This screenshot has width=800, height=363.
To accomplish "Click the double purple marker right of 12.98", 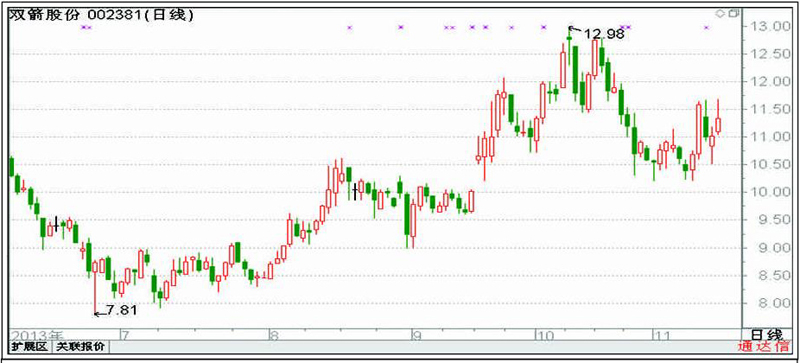I will [626, 27].
